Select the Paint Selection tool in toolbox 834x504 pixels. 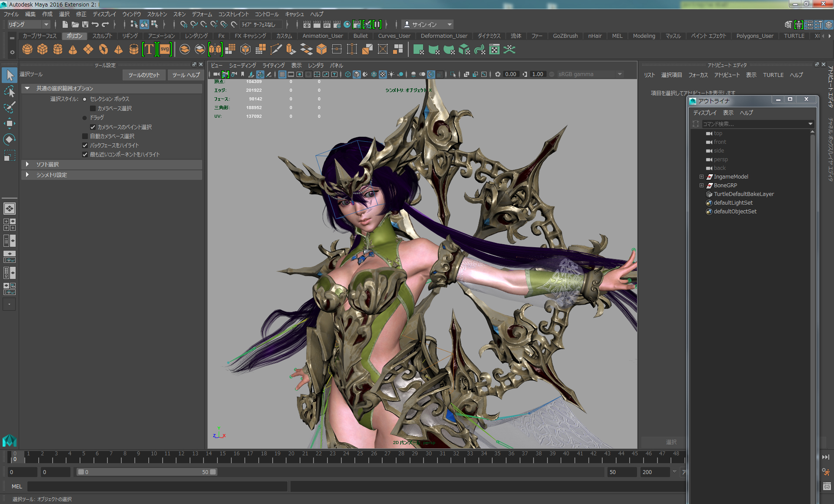[10, 107]
